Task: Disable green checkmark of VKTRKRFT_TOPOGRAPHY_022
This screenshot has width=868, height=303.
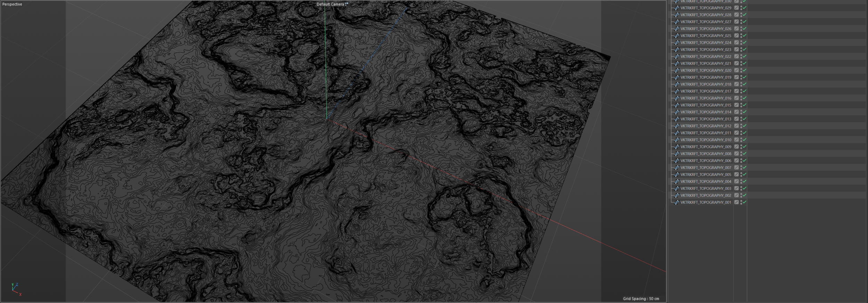Action: pos(744,56)
